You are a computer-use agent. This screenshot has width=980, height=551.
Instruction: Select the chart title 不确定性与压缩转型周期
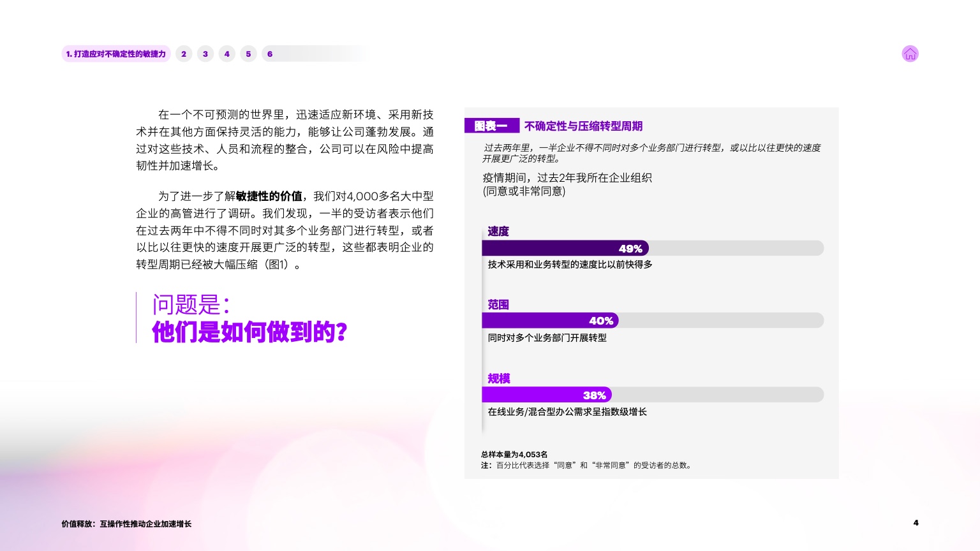583,126
